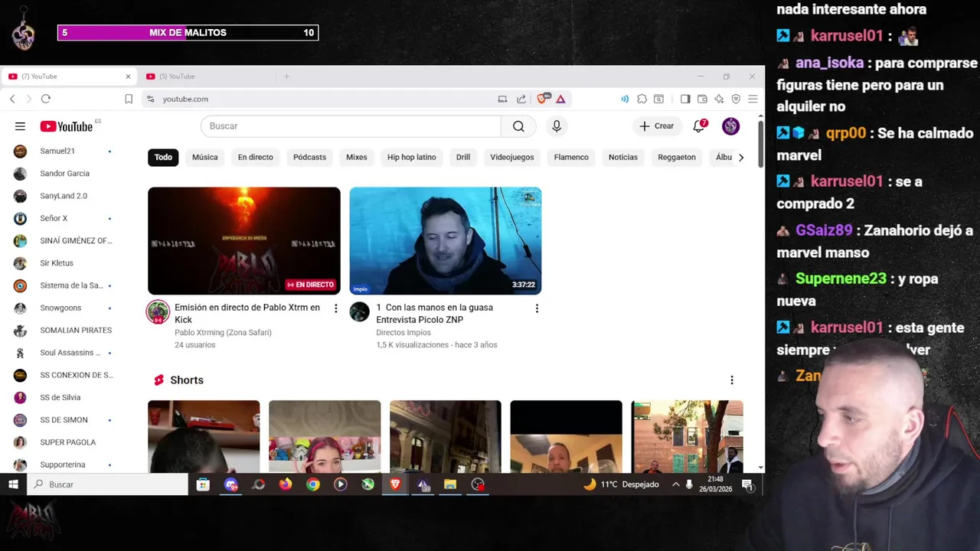Select the Drill filter chip
Viewport: 980px width, 551px height.
click(x=463, y=157)
